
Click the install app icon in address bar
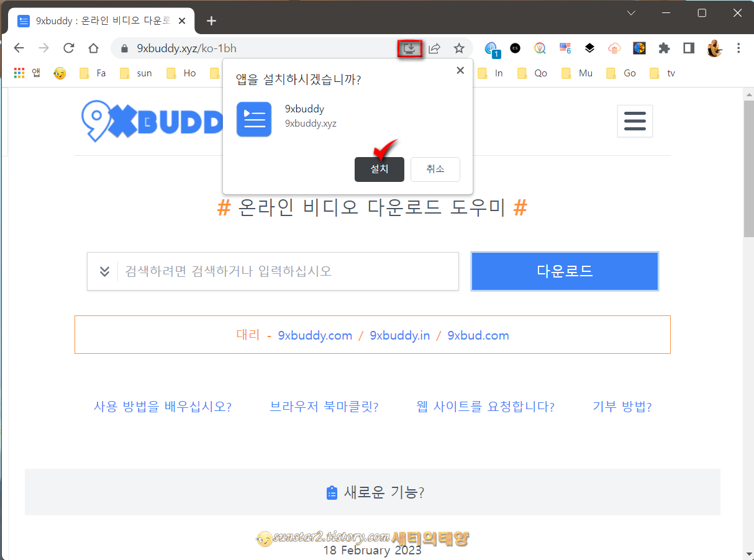point(410,48)
